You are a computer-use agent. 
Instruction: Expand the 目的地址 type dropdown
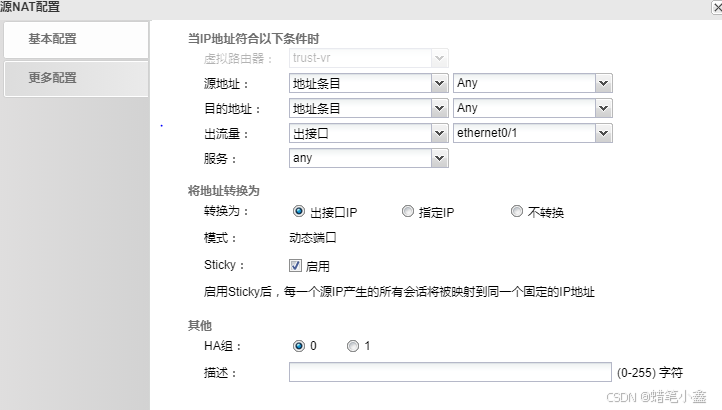pos(439,108)
